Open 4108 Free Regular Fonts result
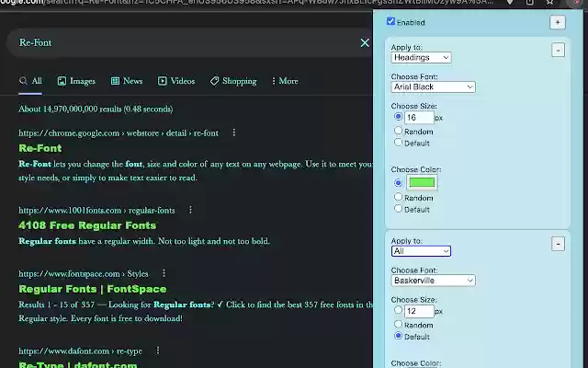The width and height of the screenshot is (588, 368). pos(87,225)
